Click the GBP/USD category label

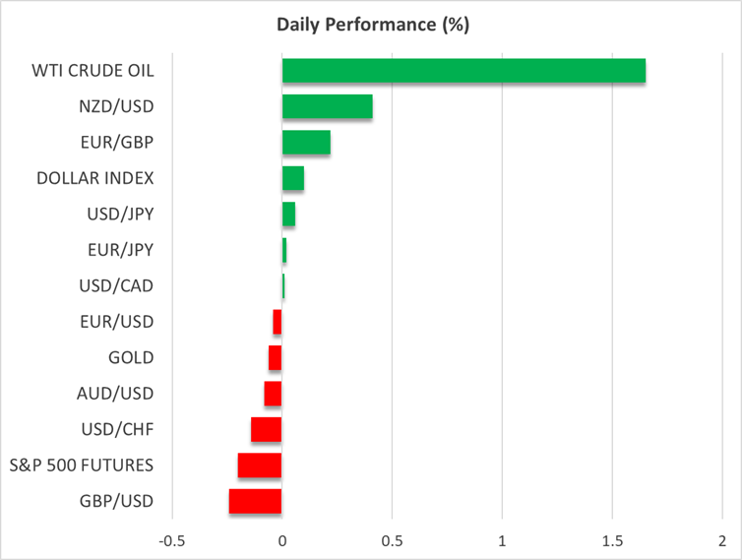[x=115, y=501]
